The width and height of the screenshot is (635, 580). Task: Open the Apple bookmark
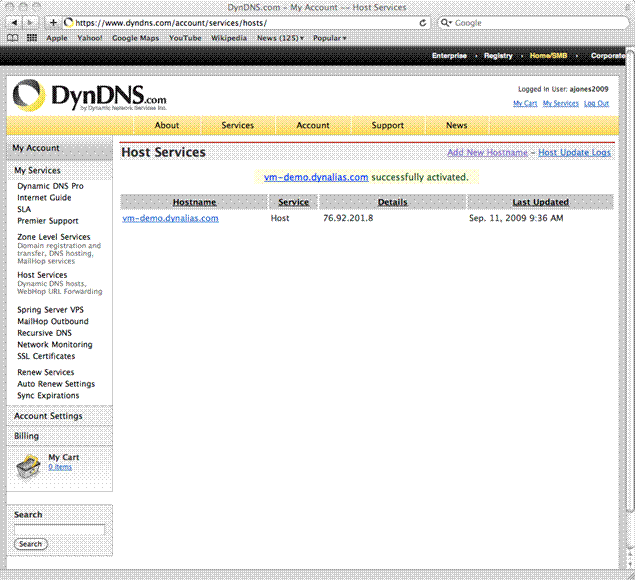(x=57, y=38)
